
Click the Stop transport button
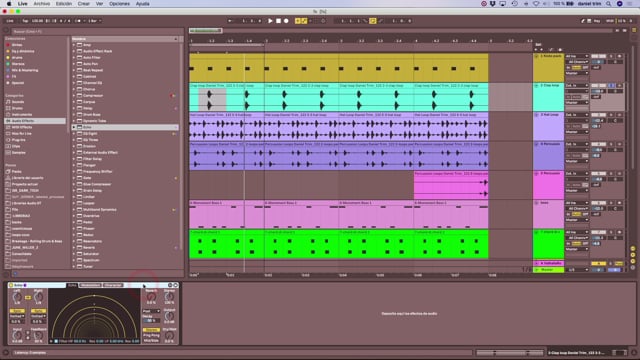tap(278, 21)
